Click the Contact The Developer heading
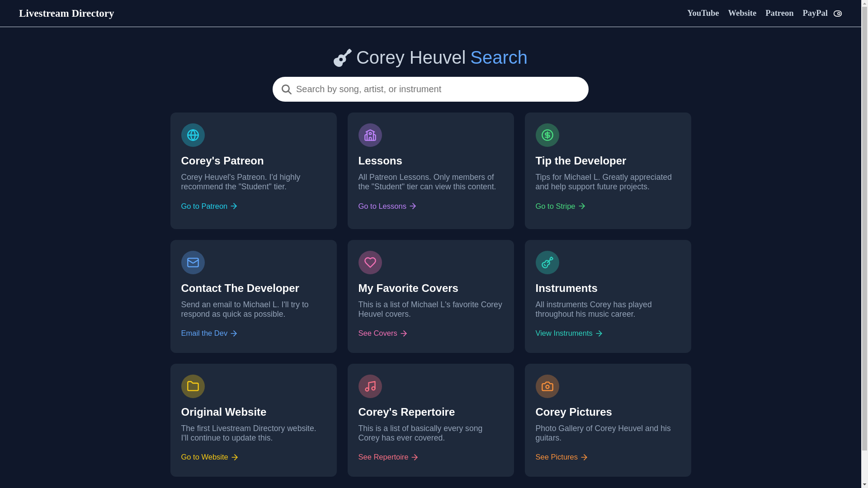The width and height of the screenshot is (868, 488). click(x=240, y=288)
